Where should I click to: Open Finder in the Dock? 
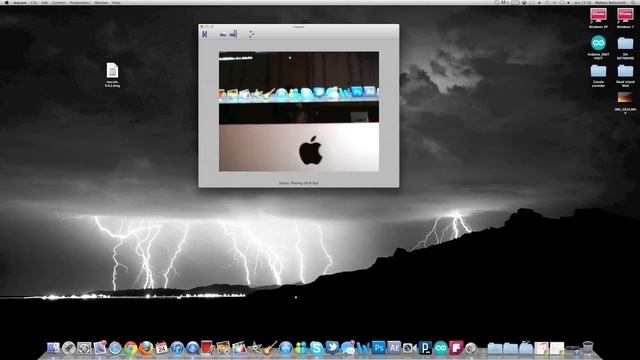(53, 348)
